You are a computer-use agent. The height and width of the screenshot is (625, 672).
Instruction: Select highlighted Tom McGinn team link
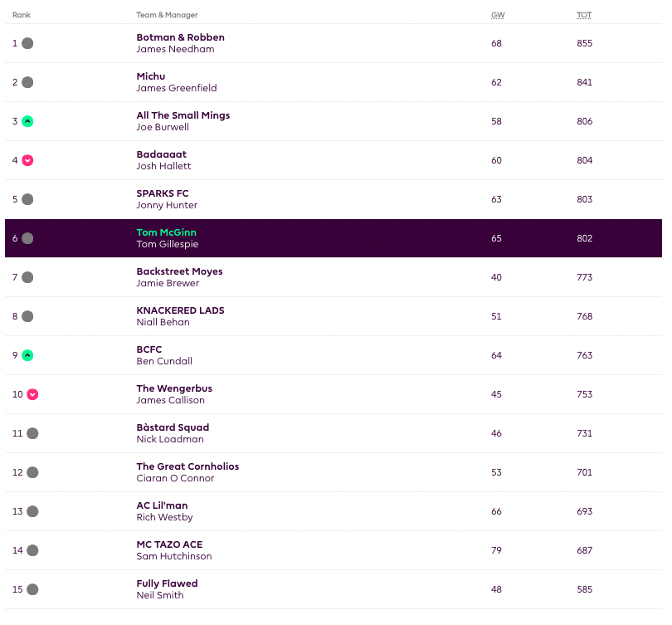[x=166, y=232]
